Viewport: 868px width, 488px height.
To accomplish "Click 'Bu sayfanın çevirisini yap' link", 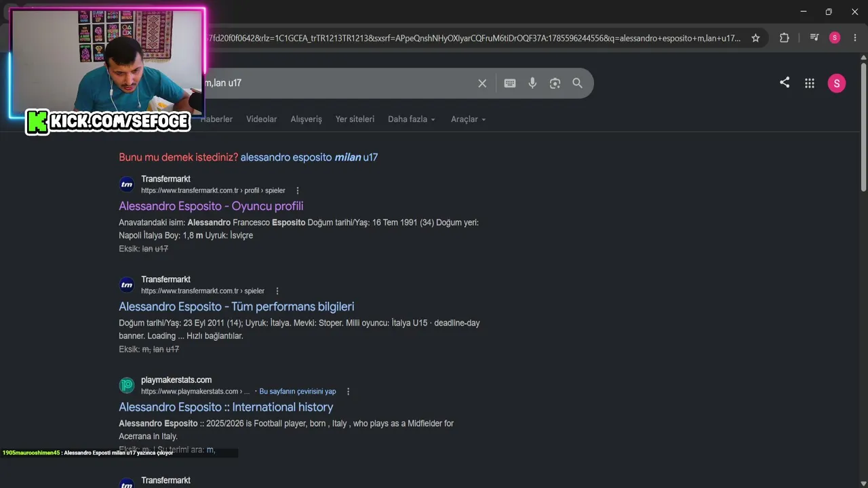I will 298,391.
